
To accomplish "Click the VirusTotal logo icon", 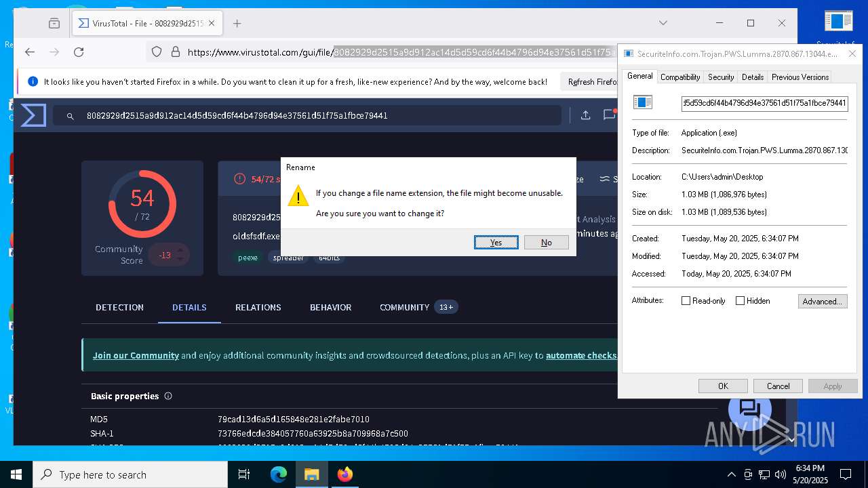I will [33, 115].
